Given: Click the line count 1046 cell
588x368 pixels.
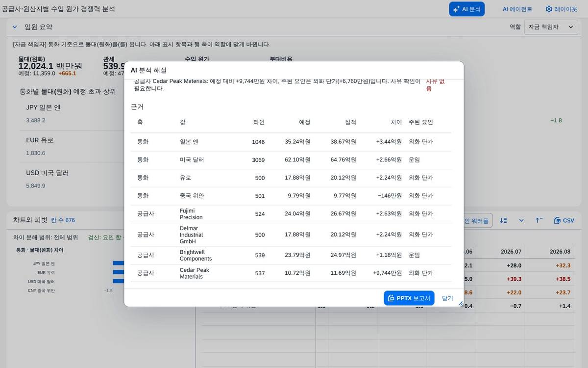Looking at the screenshot, I should [x=258, y=142].
